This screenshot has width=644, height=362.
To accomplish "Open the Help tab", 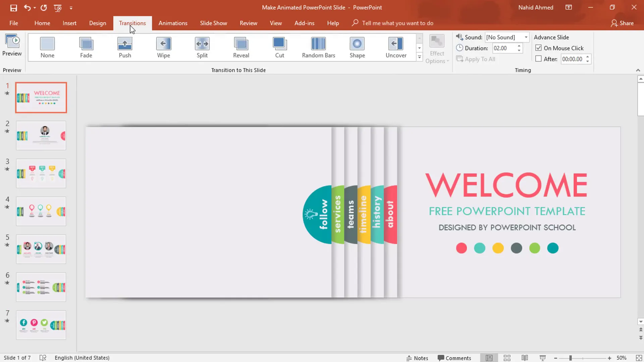I will (x=333, y=23).
